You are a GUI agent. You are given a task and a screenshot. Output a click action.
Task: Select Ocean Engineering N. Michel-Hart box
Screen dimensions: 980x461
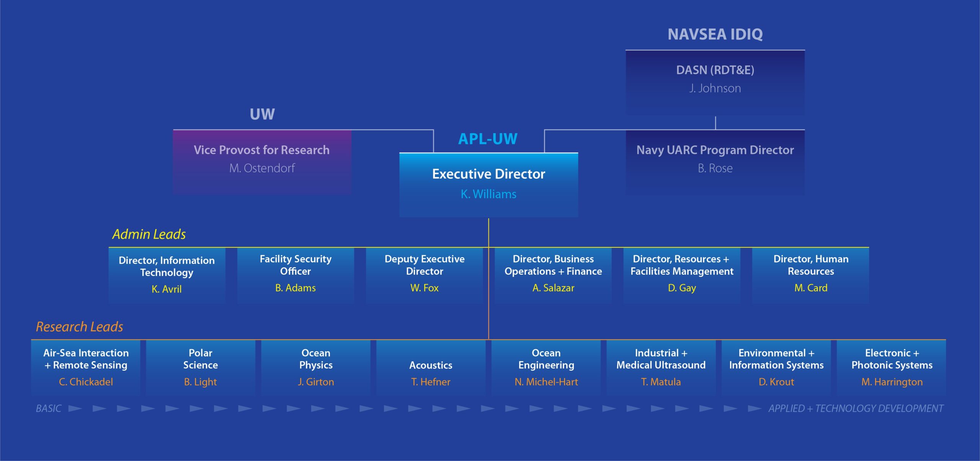[546, 368]
